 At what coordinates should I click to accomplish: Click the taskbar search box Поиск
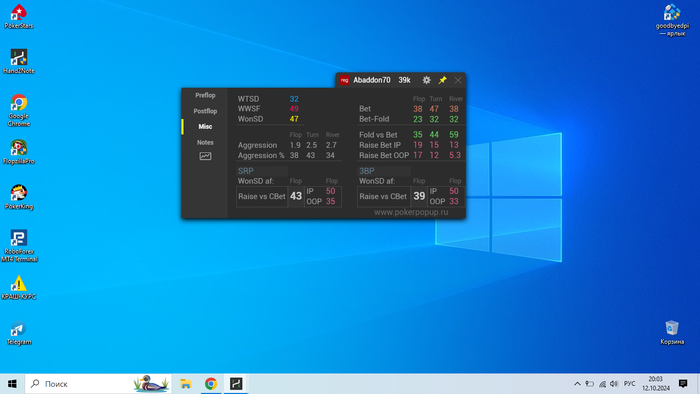98,384
